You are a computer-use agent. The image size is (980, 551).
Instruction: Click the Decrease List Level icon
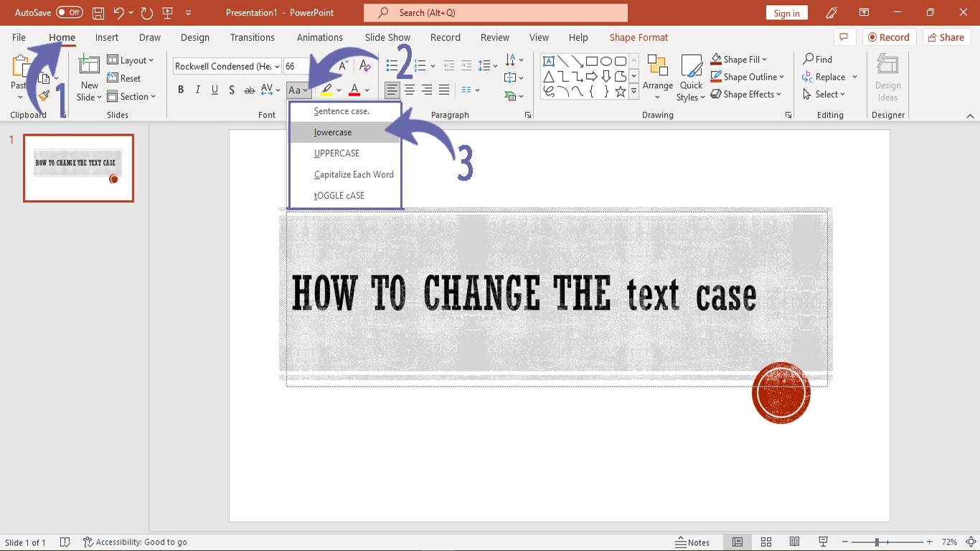pyautogui.click(x=449, y=66)
